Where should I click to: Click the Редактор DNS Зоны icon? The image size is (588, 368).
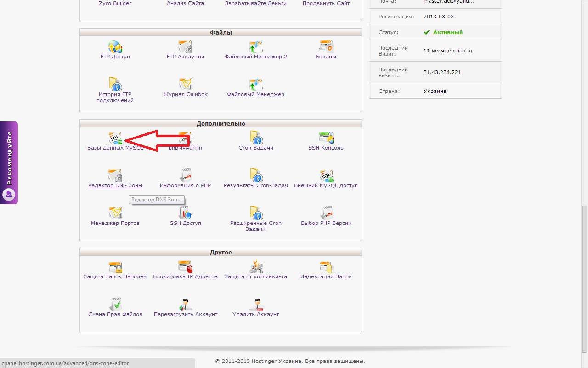[115, 176]
